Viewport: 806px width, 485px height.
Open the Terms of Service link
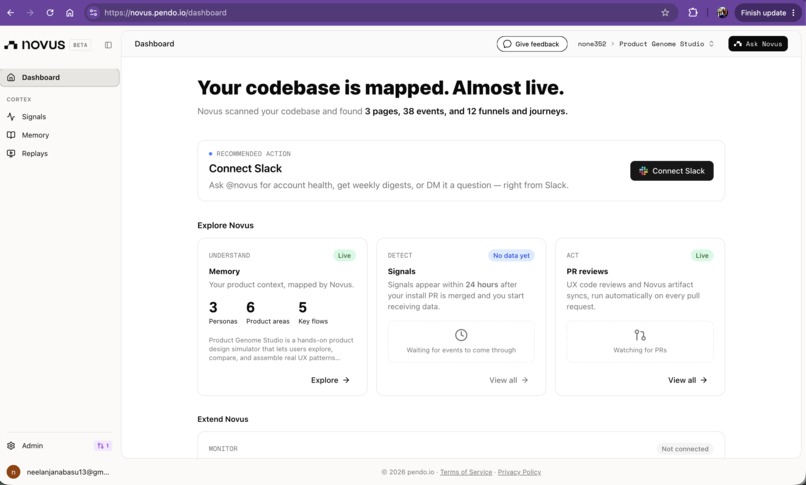click(466, 472)
